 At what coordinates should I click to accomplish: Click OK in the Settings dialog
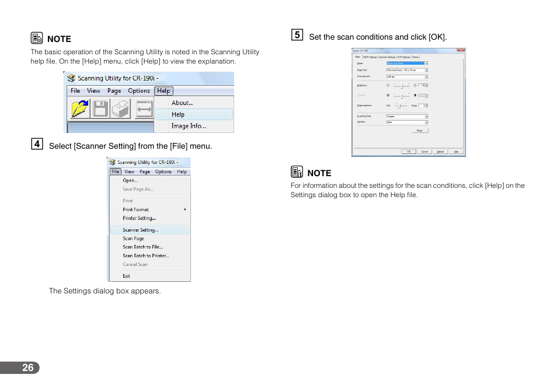(409, 152)
